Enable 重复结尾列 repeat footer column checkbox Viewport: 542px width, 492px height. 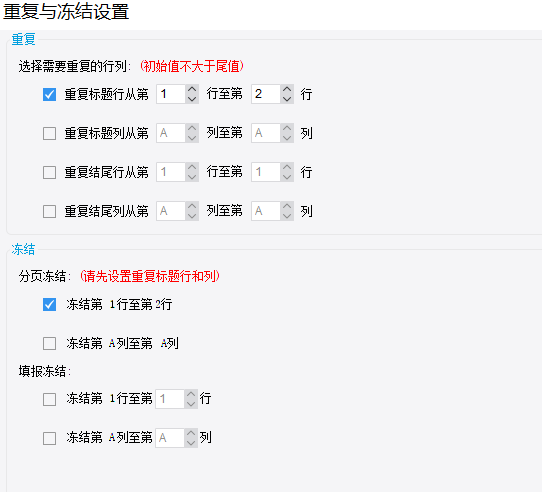[49, 211]
